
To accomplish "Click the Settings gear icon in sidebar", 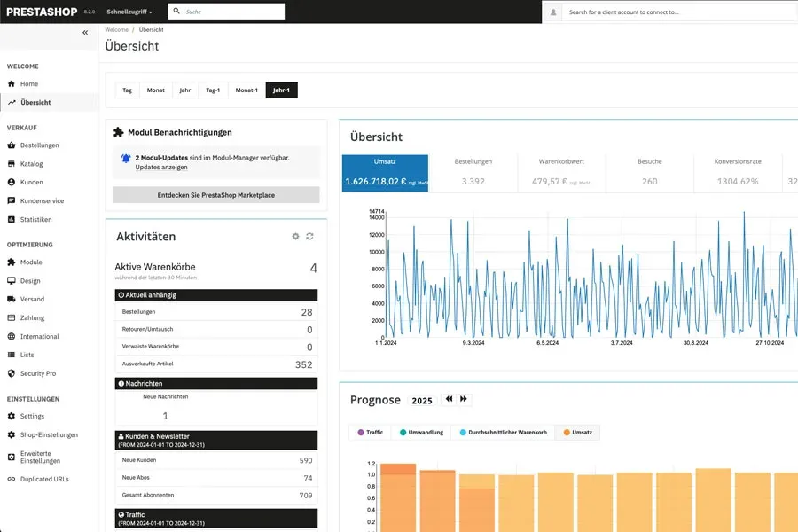I will point(12,416).
